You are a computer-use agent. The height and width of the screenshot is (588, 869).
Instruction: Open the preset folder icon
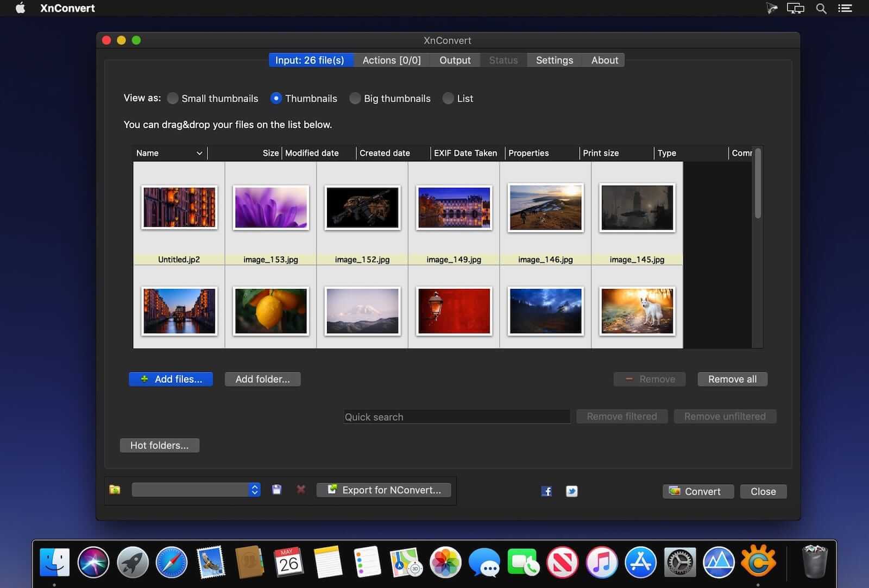[x=115, y=489]
